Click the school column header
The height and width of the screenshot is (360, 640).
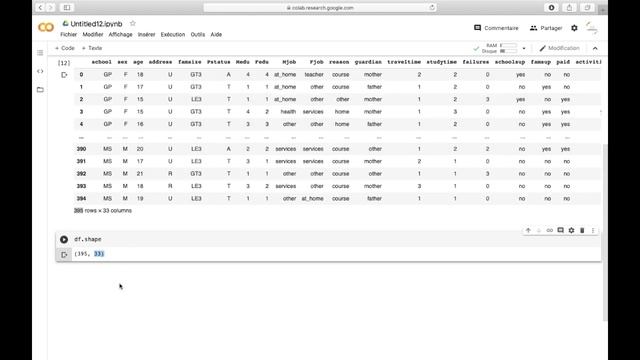(x=102, y=62)
